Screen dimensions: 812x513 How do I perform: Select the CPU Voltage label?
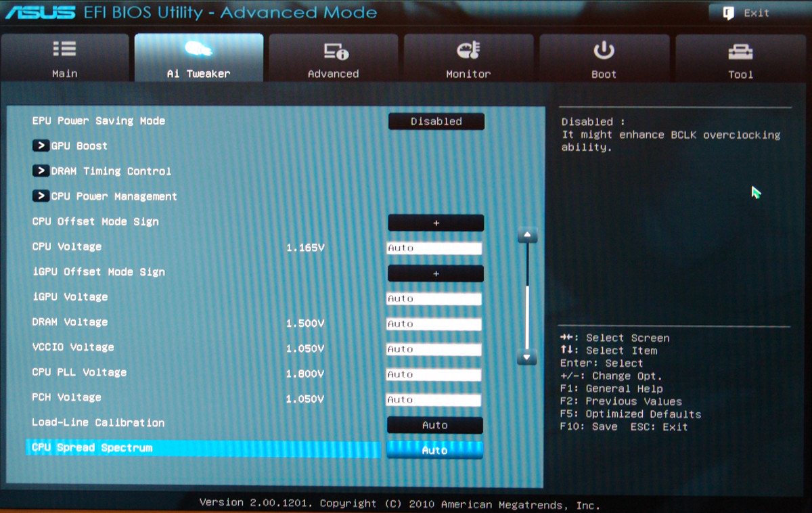67,246
